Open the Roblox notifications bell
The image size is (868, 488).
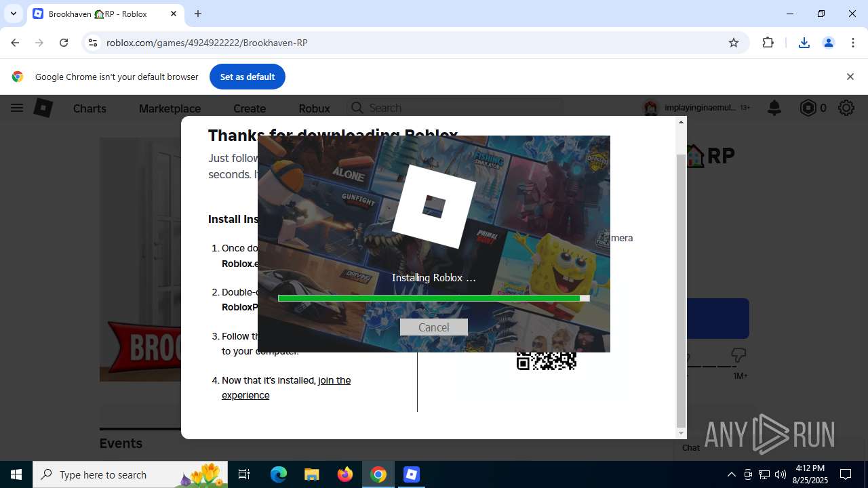coord(774,108)
